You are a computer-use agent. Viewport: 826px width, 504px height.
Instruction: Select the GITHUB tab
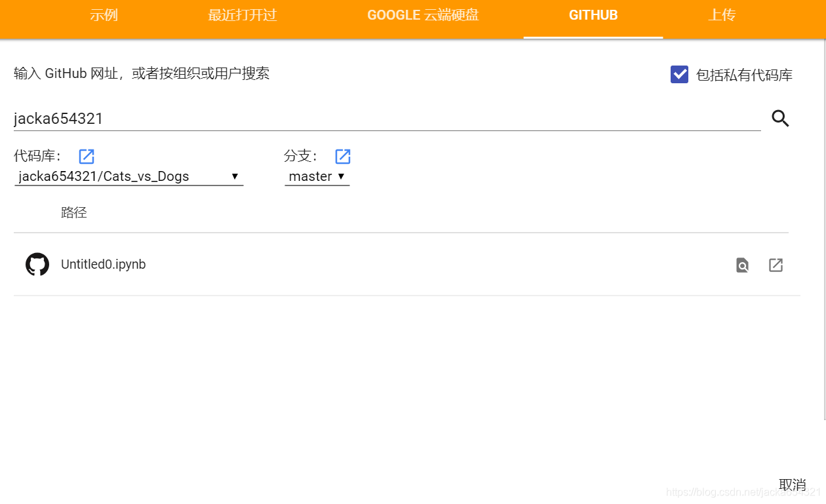tap(593, 15)
